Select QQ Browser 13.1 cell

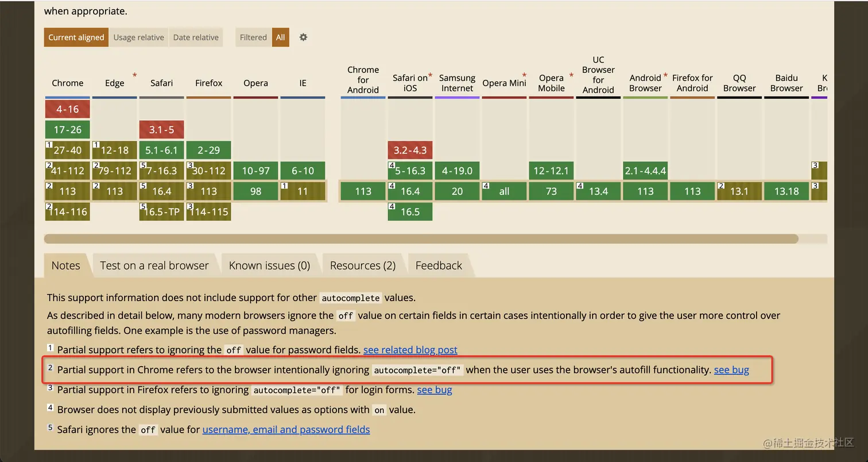click(x=740, y=191)
